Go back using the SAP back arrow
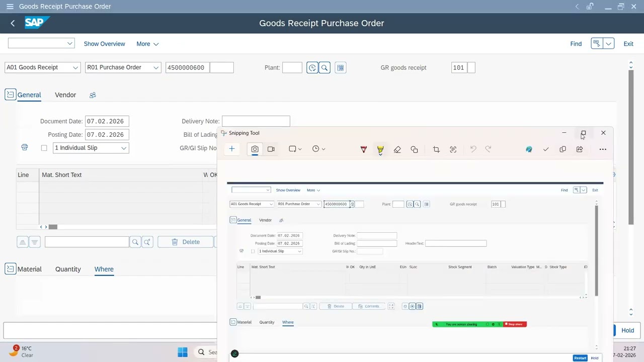This screenshot has width=644, height=362. coord(13,23)
